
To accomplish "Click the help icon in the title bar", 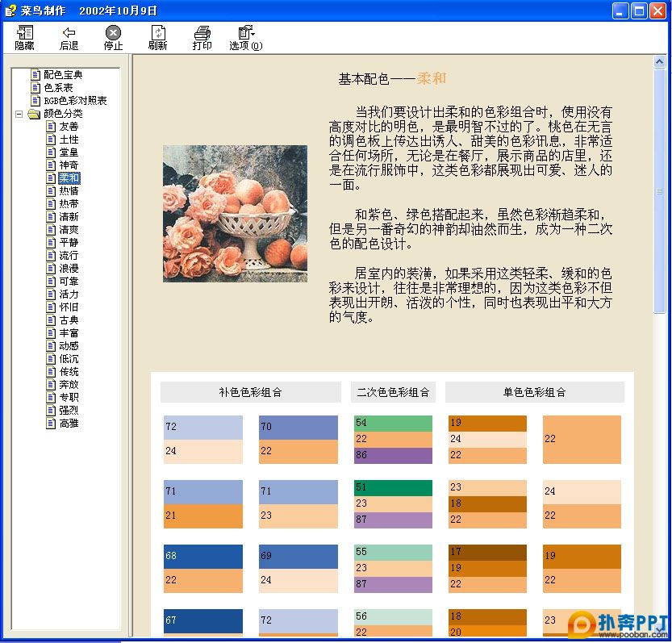I will coord(10,10).
